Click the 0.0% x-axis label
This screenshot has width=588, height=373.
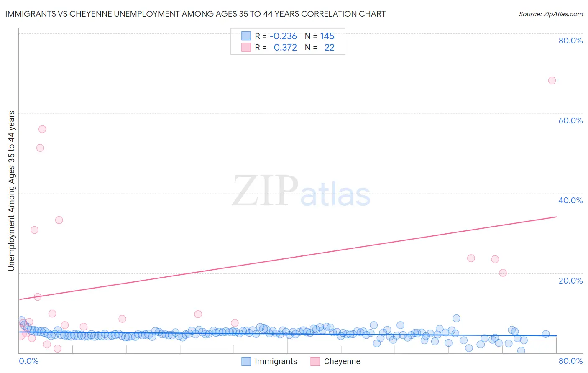(x=28, y=361)
